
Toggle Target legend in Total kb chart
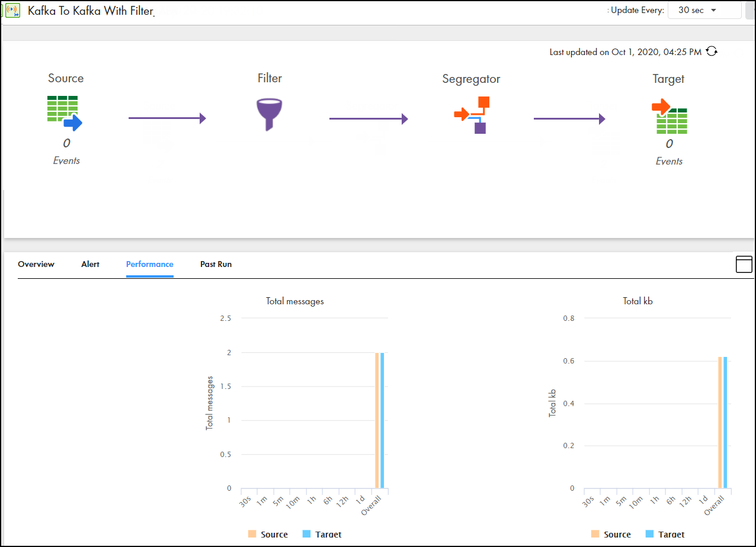[x=665, y=535]
